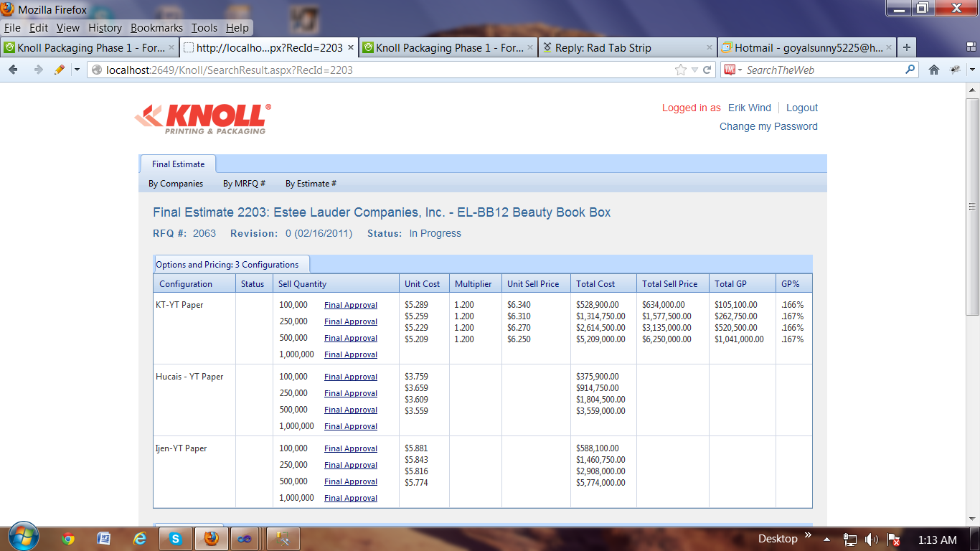Close the Hotmail browser tab

[889, 47]
